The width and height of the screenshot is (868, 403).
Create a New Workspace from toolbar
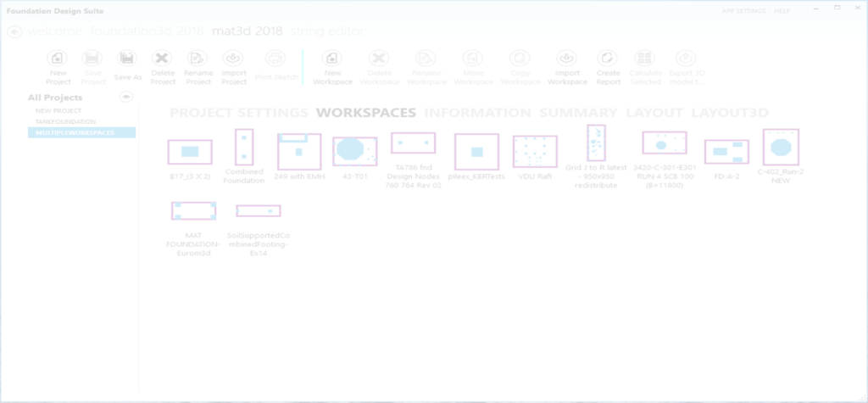(332, 59)
